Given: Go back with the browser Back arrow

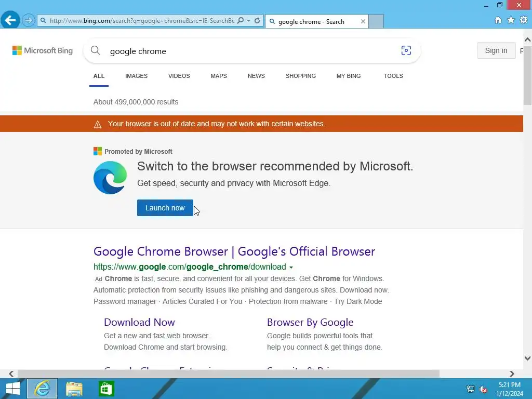Looking at the screenshot, I should point(10,20).
